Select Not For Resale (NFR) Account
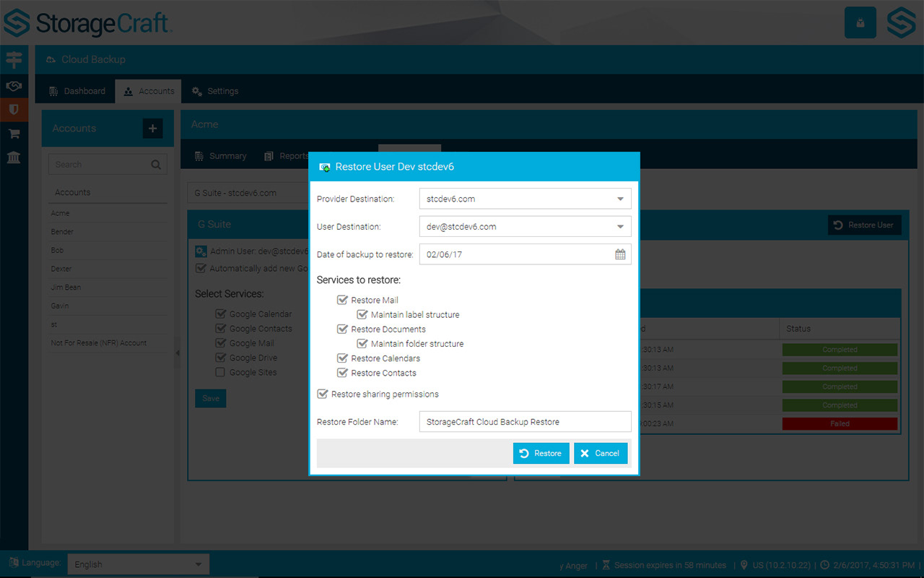The width and height of the screenshot is (924, 578). coord(108,343)
